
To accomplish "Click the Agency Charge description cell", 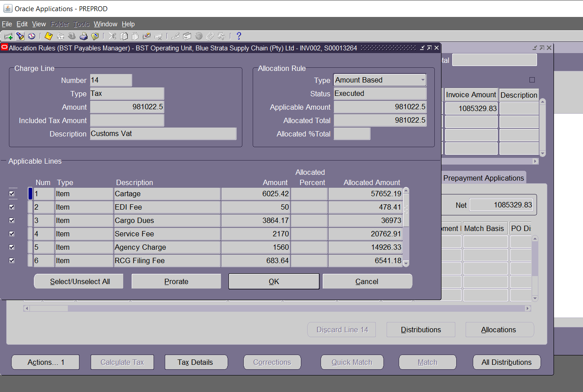I will 167,247.
